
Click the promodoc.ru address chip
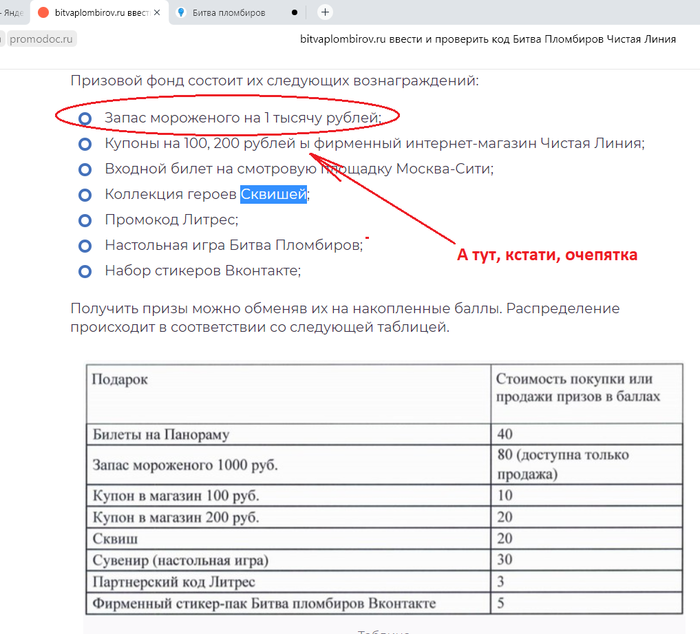[41, 39]
